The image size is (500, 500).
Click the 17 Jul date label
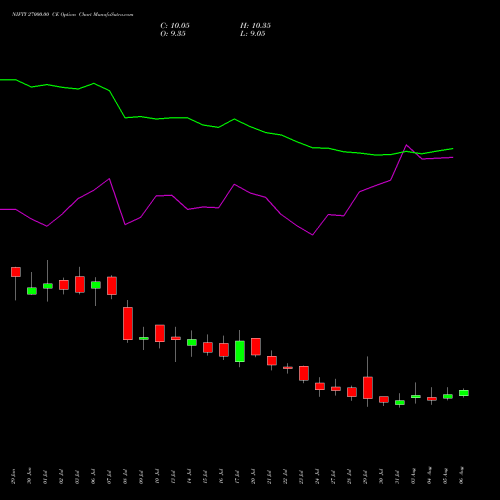237,476
